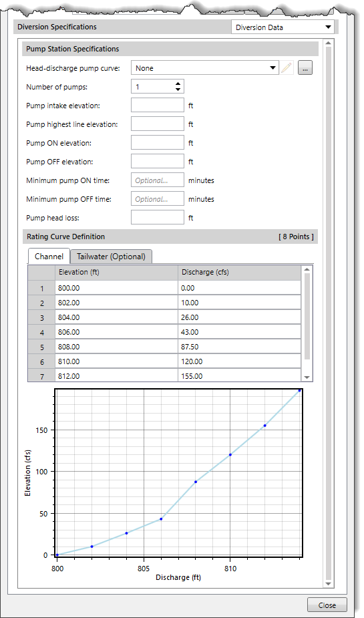Image resolution: width=364 pixels, height=618 pixels.
Task: Select row 2 header in rating table
Action: [42, 303]
